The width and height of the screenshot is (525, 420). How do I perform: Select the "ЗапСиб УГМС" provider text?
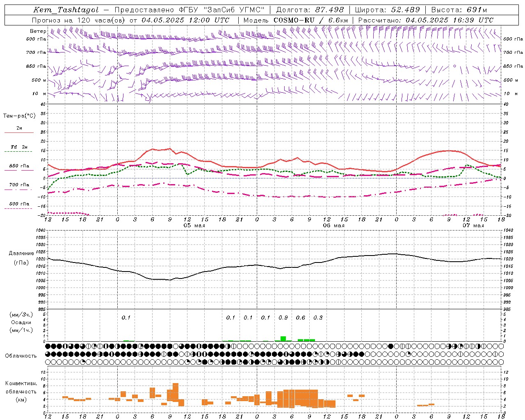coord(234,10)
